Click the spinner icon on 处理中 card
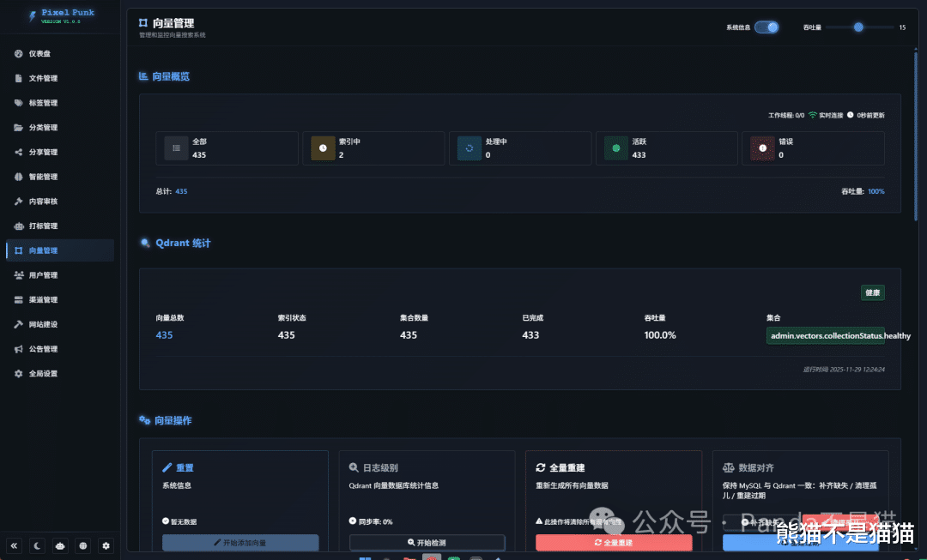 [x=470, y=148]
